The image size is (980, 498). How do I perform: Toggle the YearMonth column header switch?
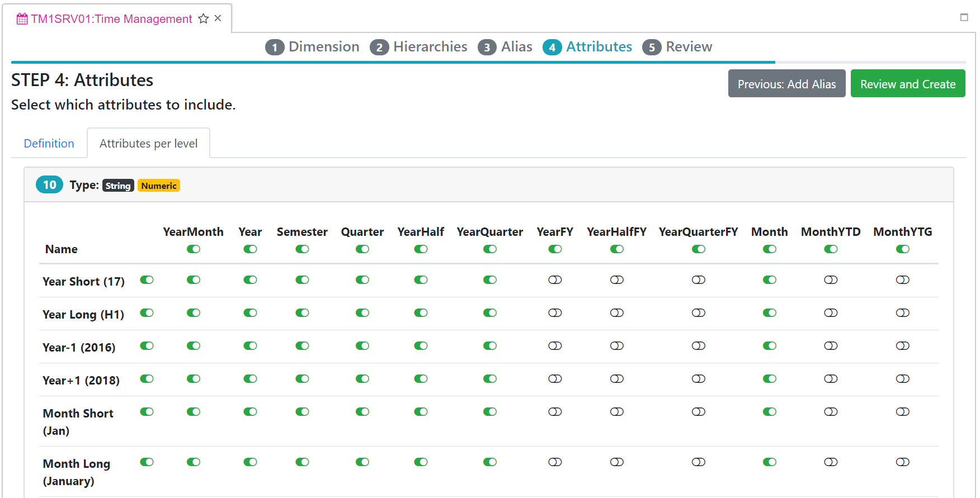coord(194,249)
